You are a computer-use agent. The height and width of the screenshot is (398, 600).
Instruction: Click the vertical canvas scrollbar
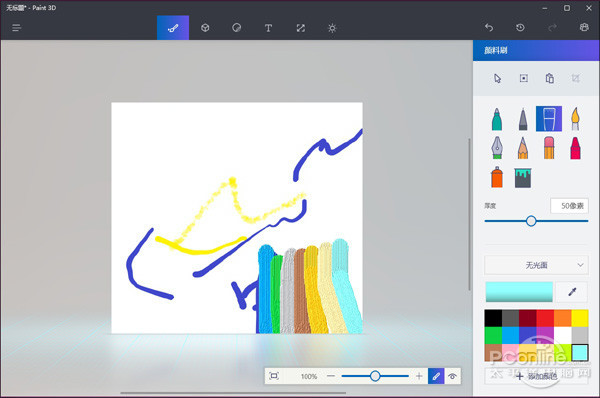pyautogui.click(x=469, y=214)
